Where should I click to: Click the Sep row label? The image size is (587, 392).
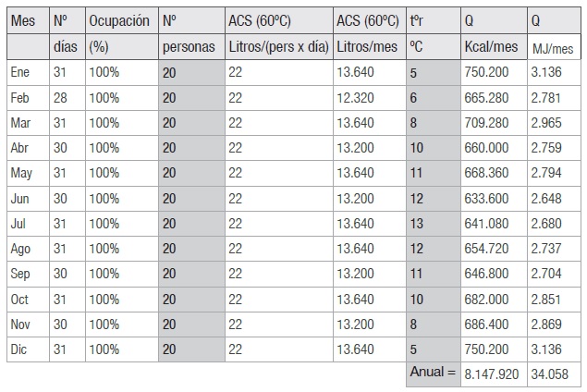pyautogui.click(x=20, y=274)
